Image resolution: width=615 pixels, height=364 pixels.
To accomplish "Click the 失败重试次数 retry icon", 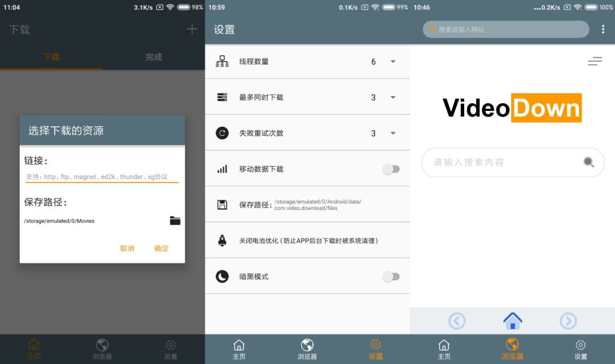I will coord(222,133).
